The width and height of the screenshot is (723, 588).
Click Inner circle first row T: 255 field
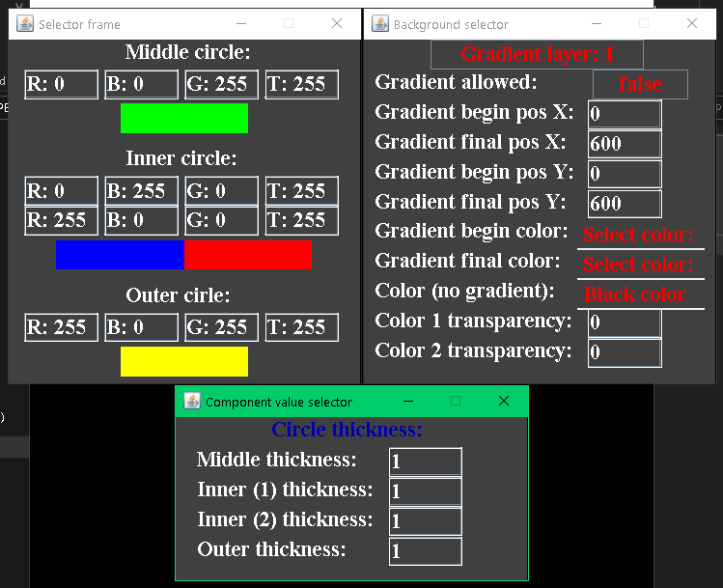(x=302, y=191)
